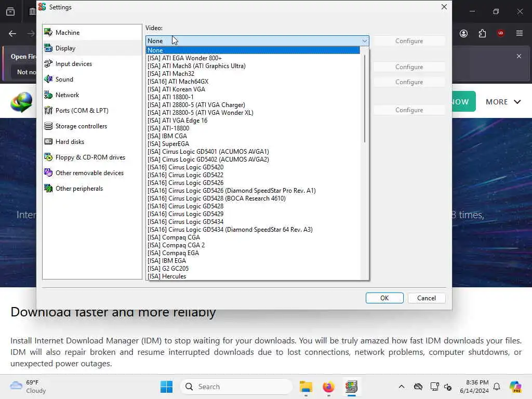Screen dimensions: 532x399
Task: Select [ISA] ATI 28800-5 (ATI VGA Charger)
Action: (x=253, y=105)
